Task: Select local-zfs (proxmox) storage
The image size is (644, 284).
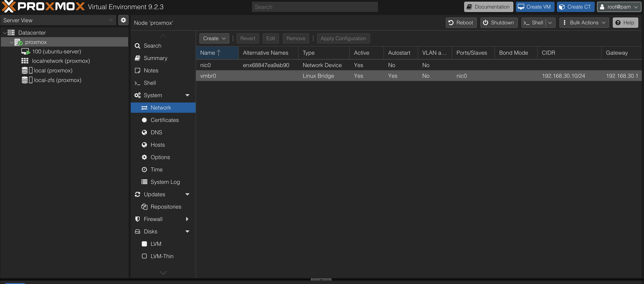Action: [57, 80]
